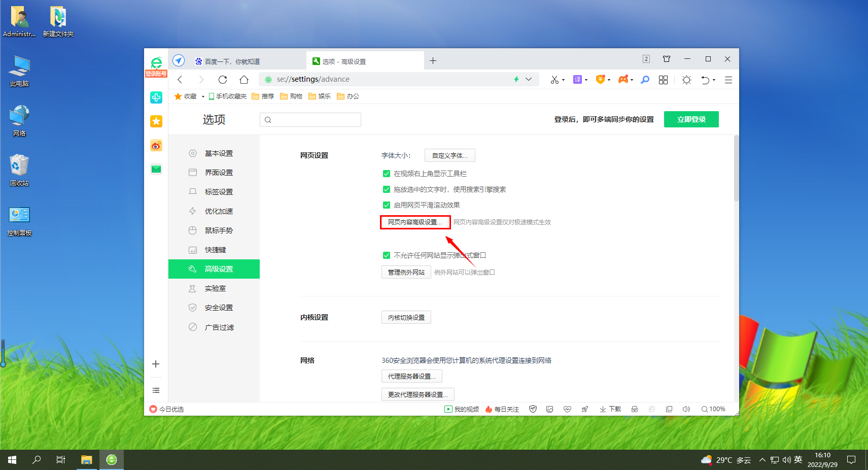The height and width of the screenshot is (470, 868).
Task: Open the Weibo sidebar icon
Action: 156,146
